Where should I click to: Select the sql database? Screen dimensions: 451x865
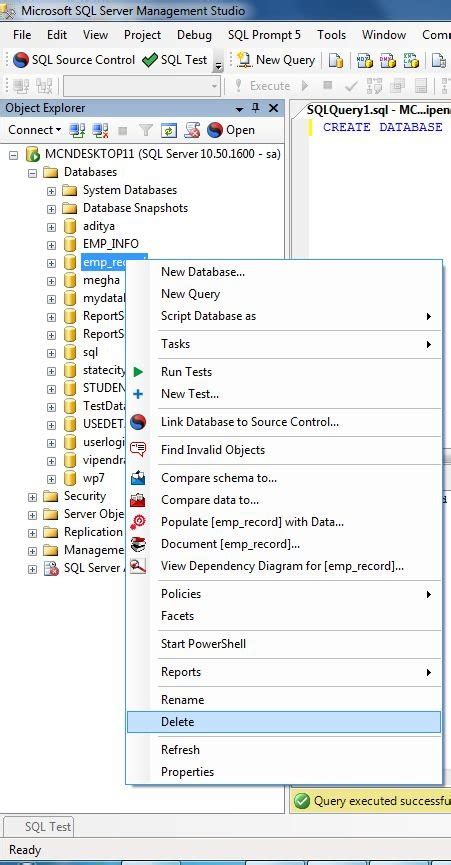click(90, 352)
